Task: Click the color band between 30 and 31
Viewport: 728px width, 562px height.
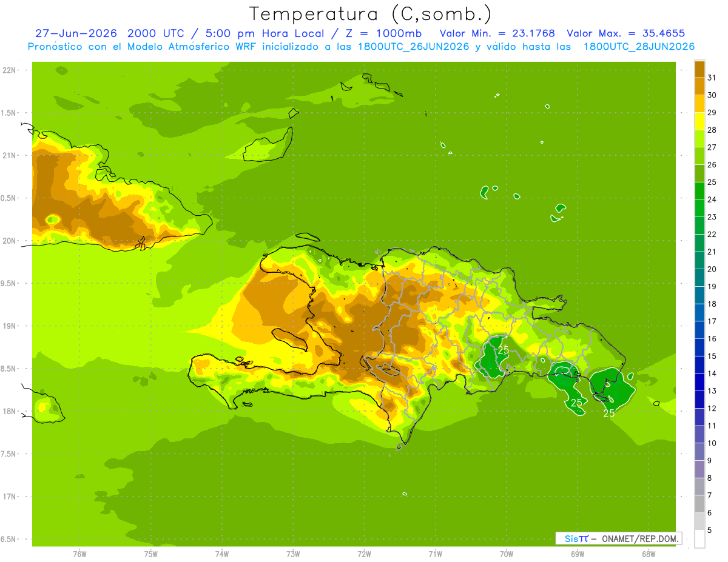Action: (699, 86)
